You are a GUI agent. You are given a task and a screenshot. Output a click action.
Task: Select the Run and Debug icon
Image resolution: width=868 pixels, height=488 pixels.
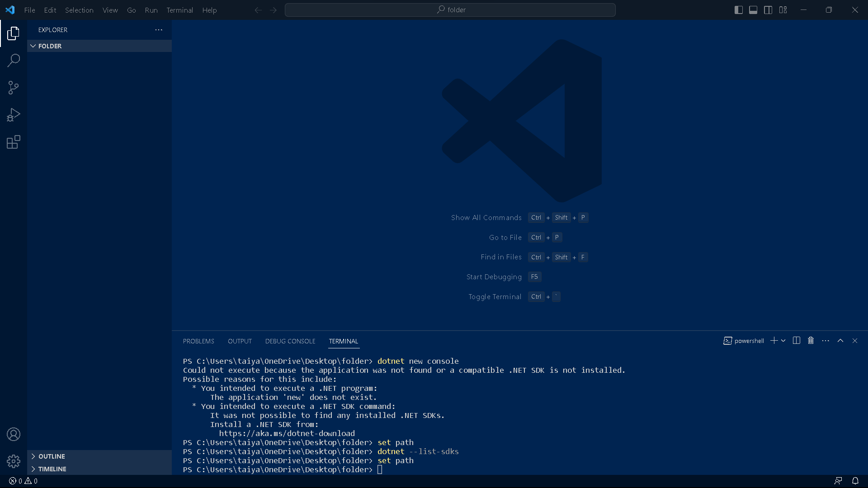tap(14, 115)
